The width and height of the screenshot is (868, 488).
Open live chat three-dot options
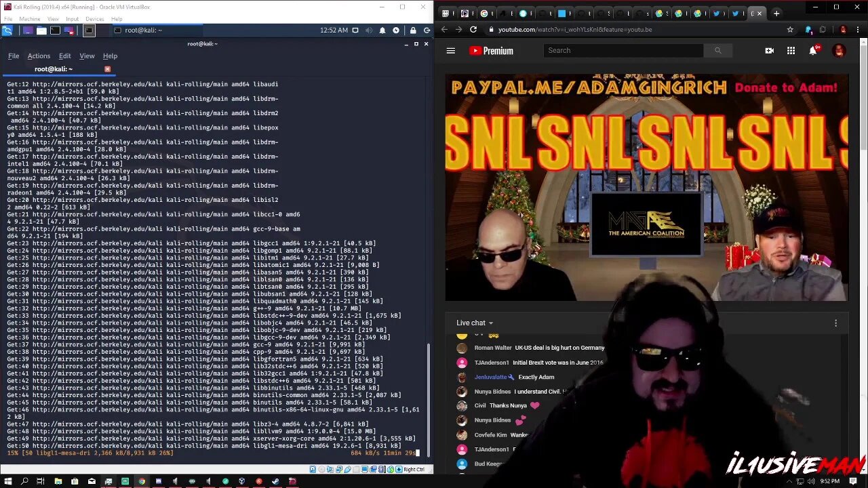(835, 323)
